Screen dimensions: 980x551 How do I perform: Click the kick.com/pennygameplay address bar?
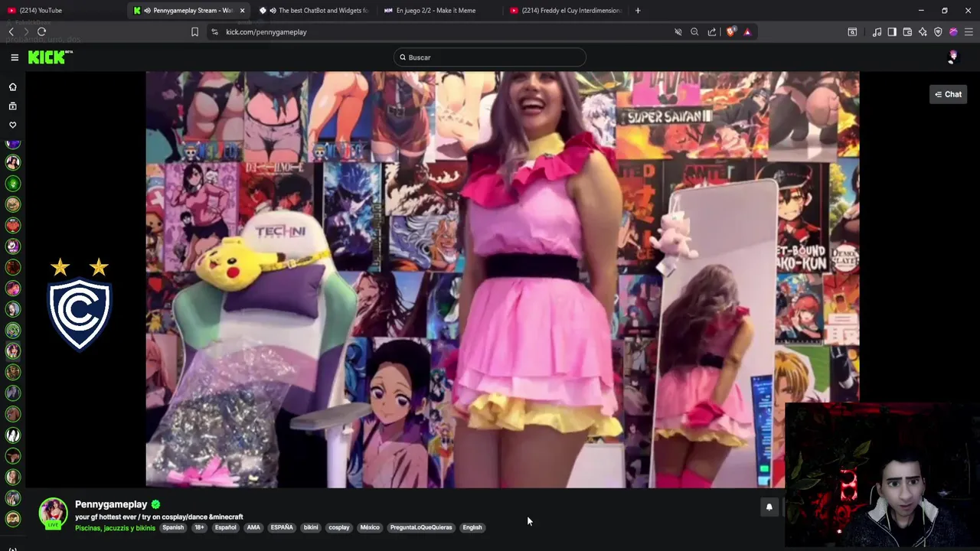tap(444, 32)
